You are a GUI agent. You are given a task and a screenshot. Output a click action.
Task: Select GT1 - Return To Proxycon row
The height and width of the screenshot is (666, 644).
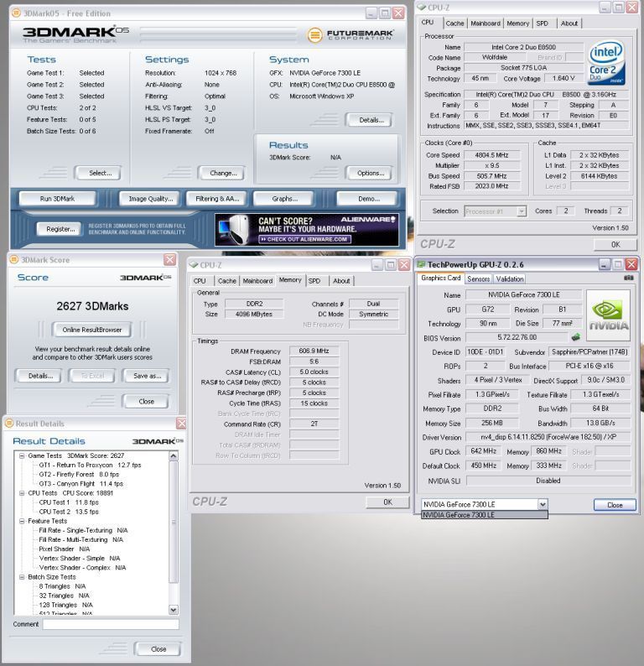90,465
